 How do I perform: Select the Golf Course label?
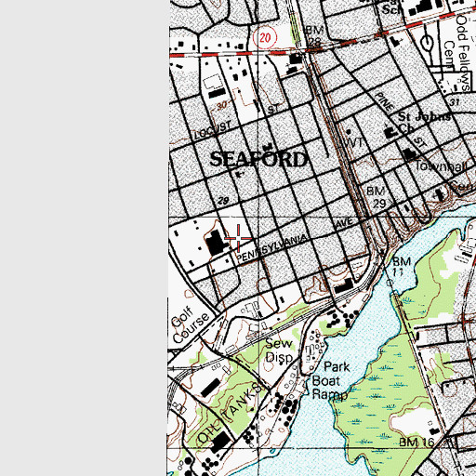tap(190, 324)
